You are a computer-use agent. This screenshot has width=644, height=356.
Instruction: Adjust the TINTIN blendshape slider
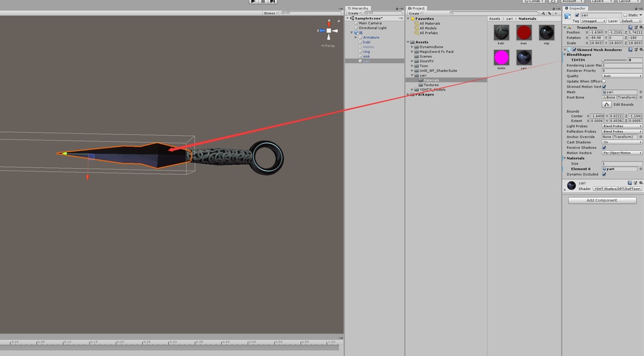point(614,60)
